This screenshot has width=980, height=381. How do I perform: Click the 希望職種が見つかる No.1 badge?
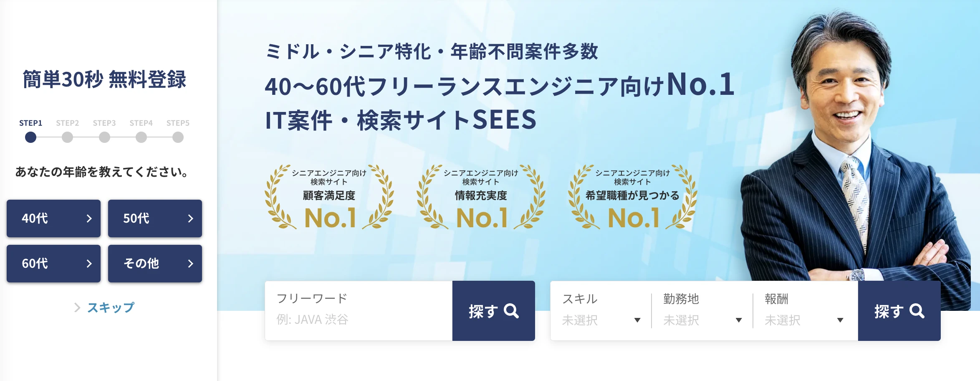(x=632, y=197)
